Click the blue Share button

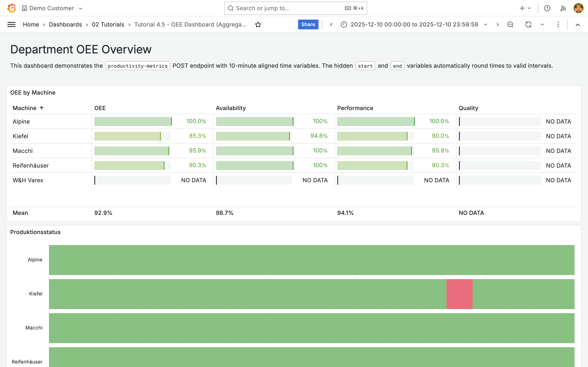(x=308, y=24)
